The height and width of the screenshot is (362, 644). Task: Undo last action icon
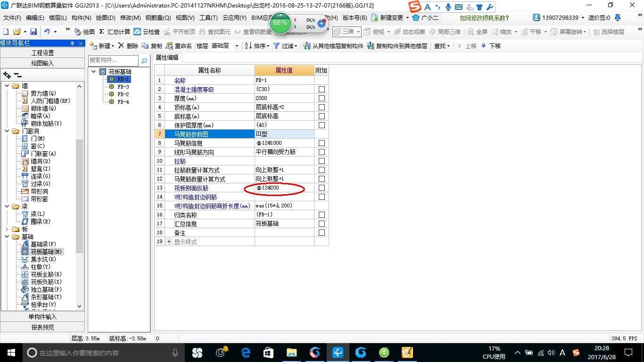[x=47, y=32]
